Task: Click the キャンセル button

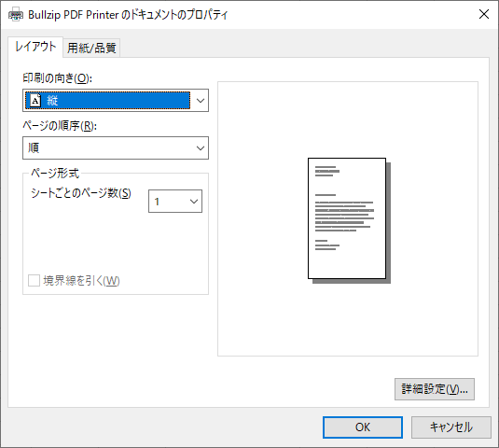Action: tap(450, 427)
